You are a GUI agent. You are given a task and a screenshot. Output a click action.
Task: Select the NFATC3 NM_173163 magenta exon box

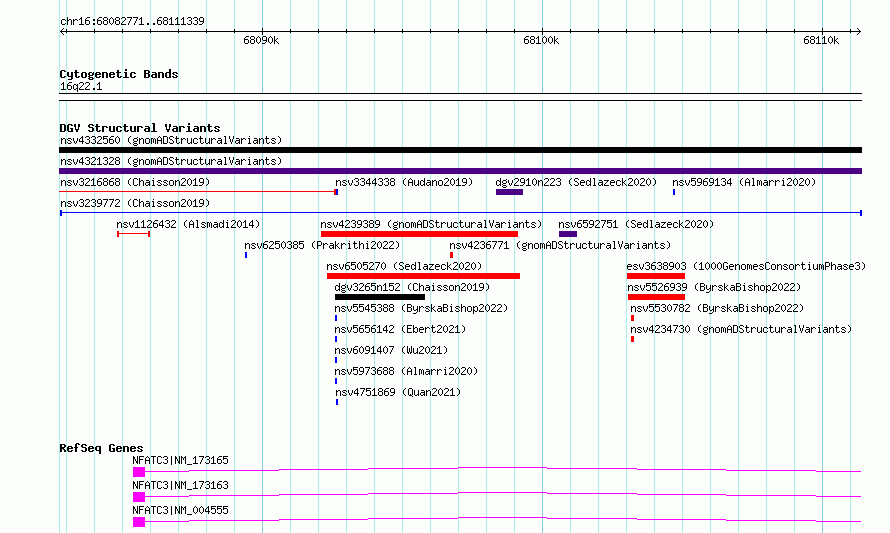click(x=139, y=497)
